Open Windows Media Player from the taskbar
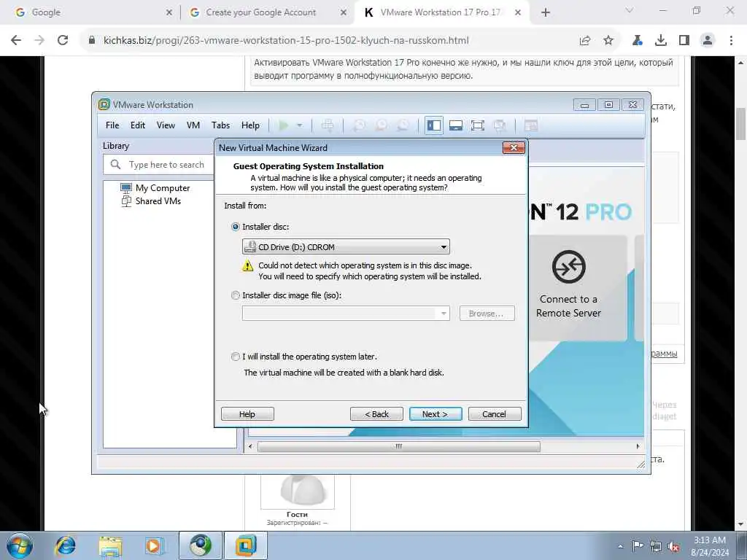The image size is (747, 560). 154,545
